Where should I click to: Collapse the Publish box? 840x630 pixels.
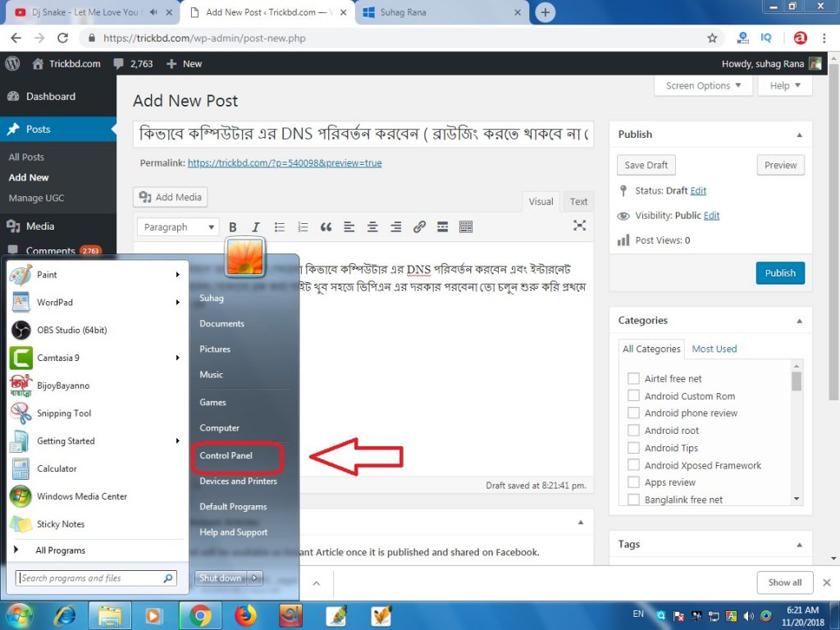point(799,135)
